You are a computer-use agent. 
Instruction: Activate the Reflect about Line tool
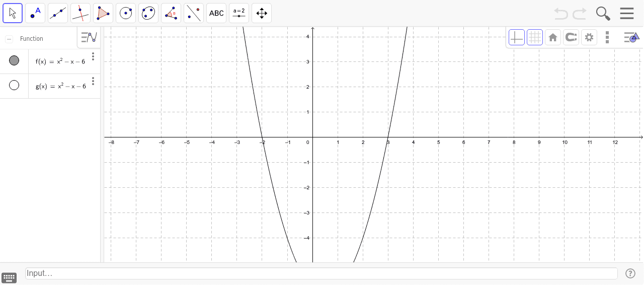(194, 13)
